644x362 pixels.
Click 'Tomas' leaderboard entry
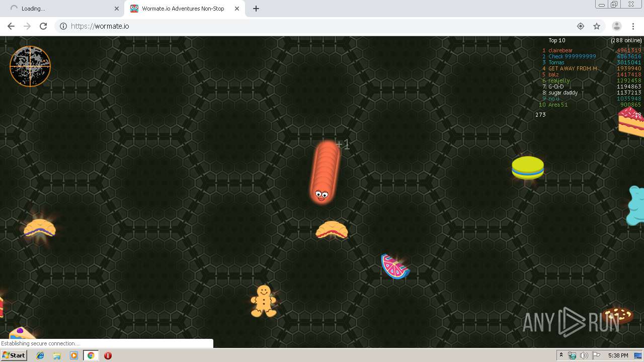556,62
